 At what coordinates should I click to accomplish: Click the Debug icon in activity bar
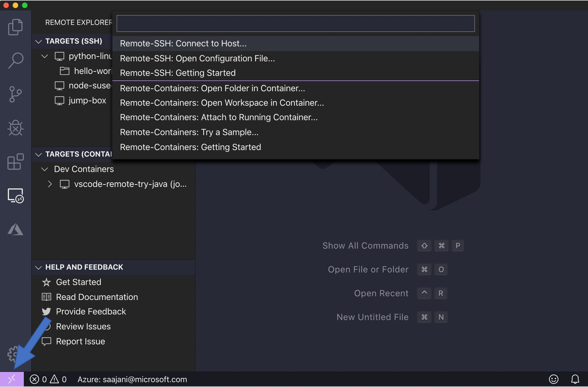pyautogui.click(x=15, y=127)
